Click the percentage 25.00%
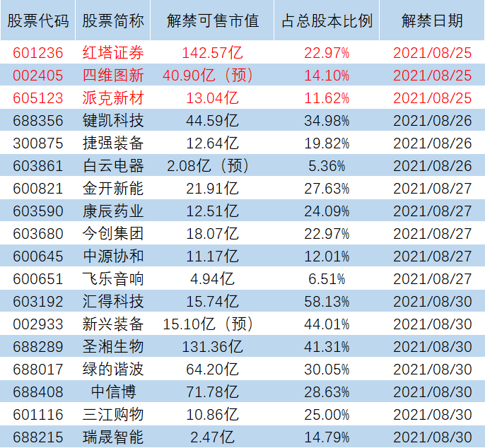This screenshot has width=485, height=448. pos(327,415)
